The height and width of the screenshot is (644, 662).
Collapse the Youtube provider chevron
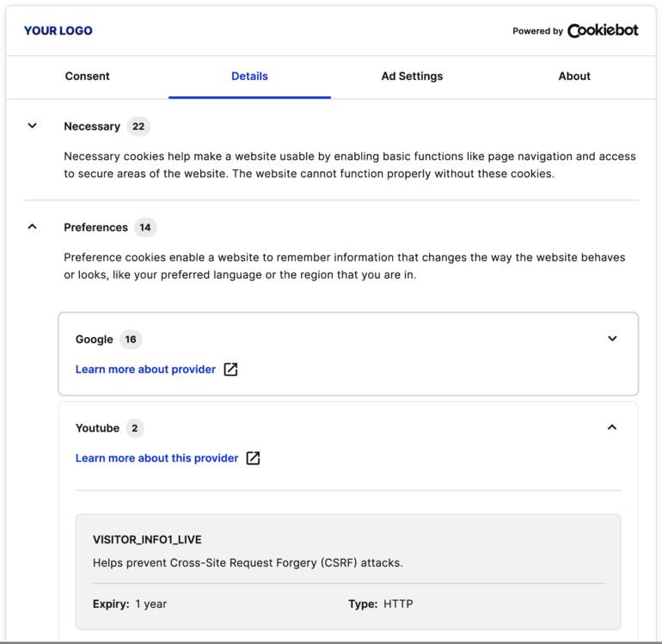[x=612, y=427]
